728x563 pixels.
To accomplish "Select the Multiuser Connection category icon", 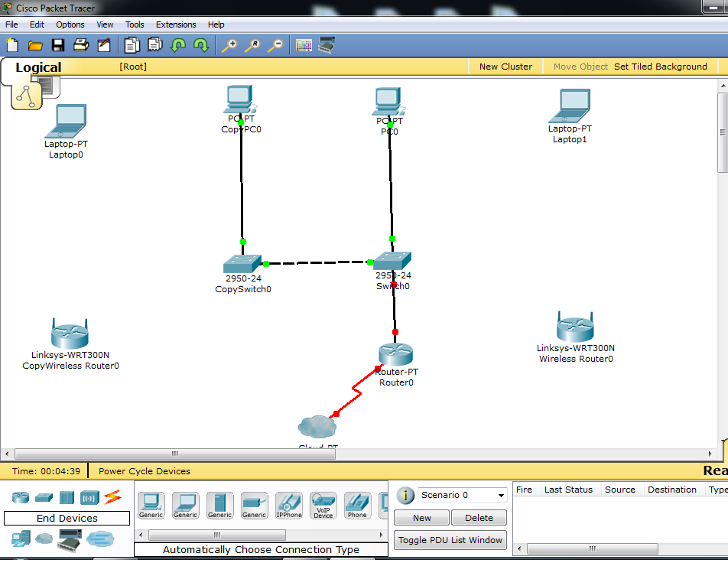I will pyautogui.click(x=100, y=539).
